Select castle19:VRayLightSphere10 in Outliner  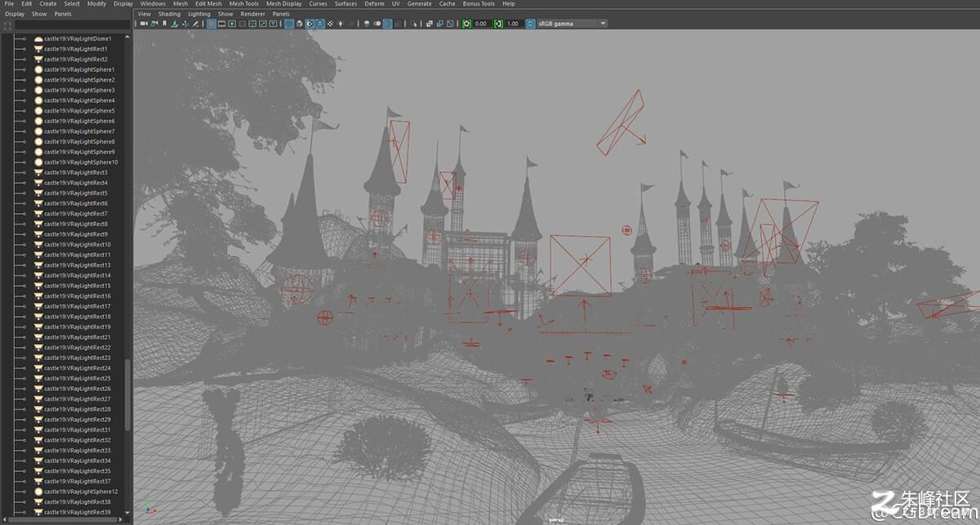[81, 162]
